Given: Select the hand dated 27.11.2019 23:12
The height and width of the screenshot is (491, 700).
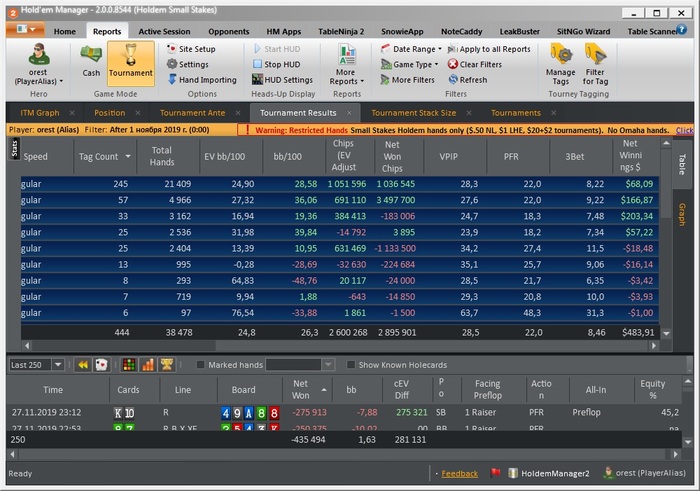Looking at the screenshot, I should 345,412.
